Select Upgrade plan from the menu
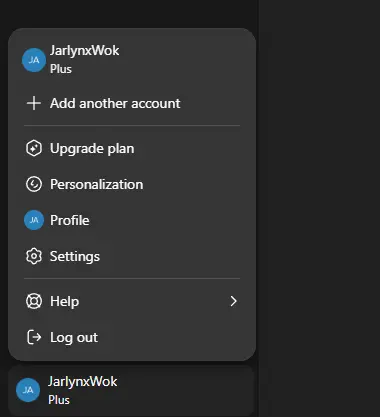This screenshot has height=417, width=380. (x=132, y=148)
